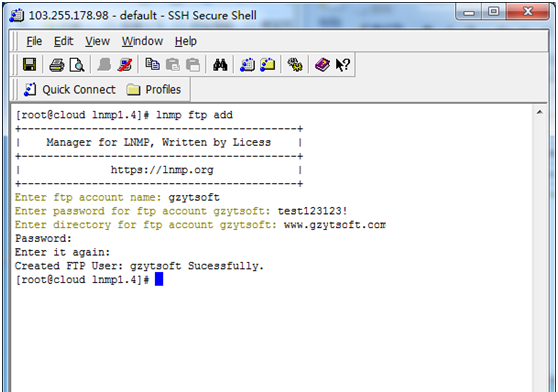558x392 pixels.
Task: Click the grayed Connect icon
Action: pos(104,65)
